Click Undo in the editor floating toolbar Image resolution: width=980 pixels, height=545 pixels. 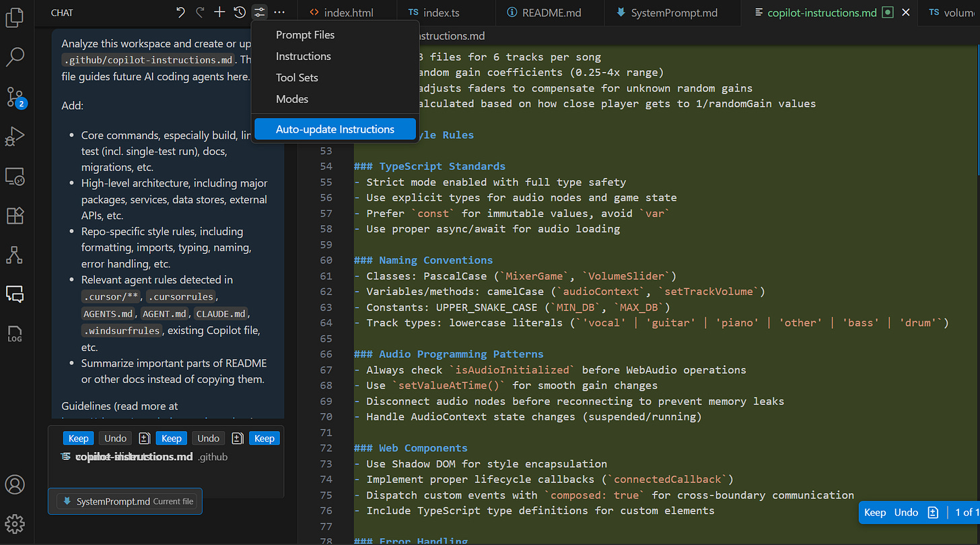906,513
